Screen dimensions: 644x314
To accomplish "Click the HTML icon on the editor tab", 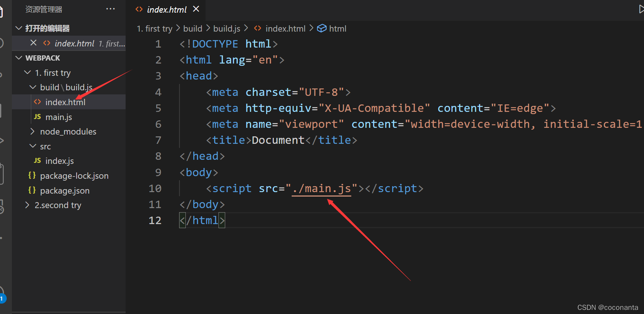I will pyautogui.click(x=139, y=9).
